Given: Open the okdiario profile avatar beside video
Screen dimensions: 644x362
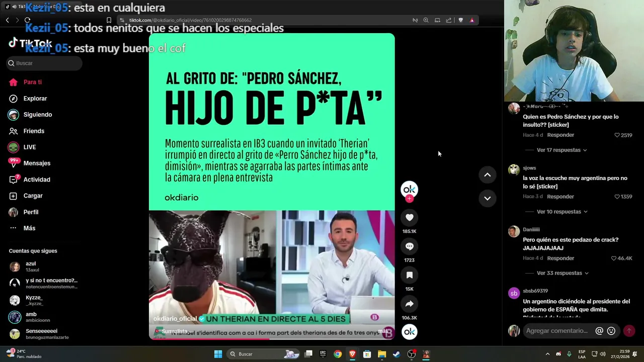Looking at the screenshot, I should (x=409, y=189).
